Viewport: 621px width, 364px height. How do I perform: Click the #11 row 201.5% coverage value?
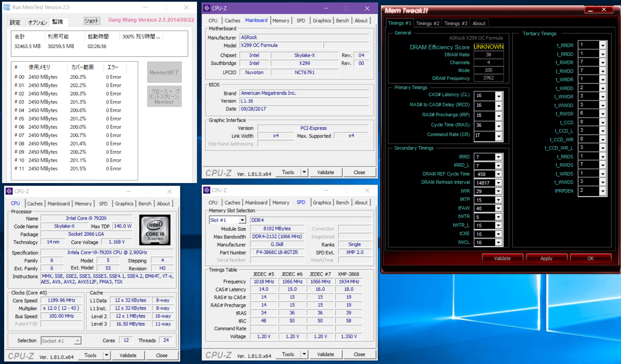pos(78,169)
